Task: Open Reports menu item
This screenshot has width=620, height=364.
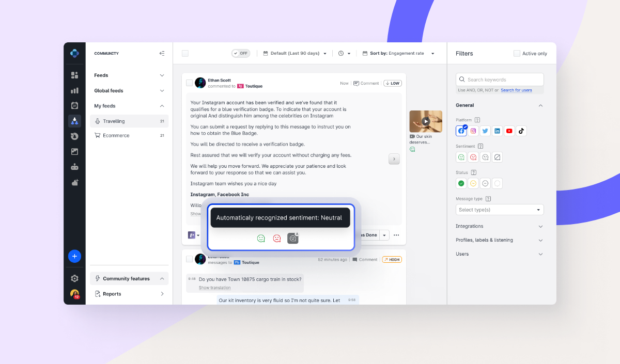Action: pos(129,294)
